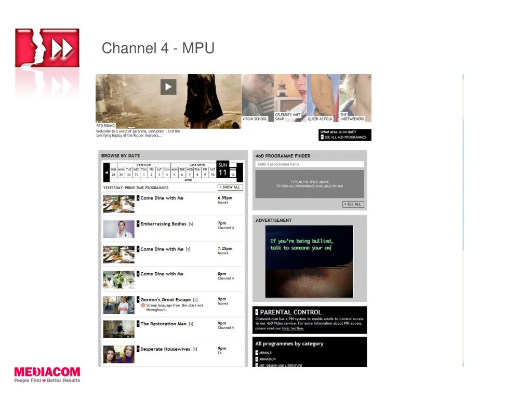Open the Queer as Folk thumbnail
532x399 pixels.
pyautogui.click(x=323, y=98)
